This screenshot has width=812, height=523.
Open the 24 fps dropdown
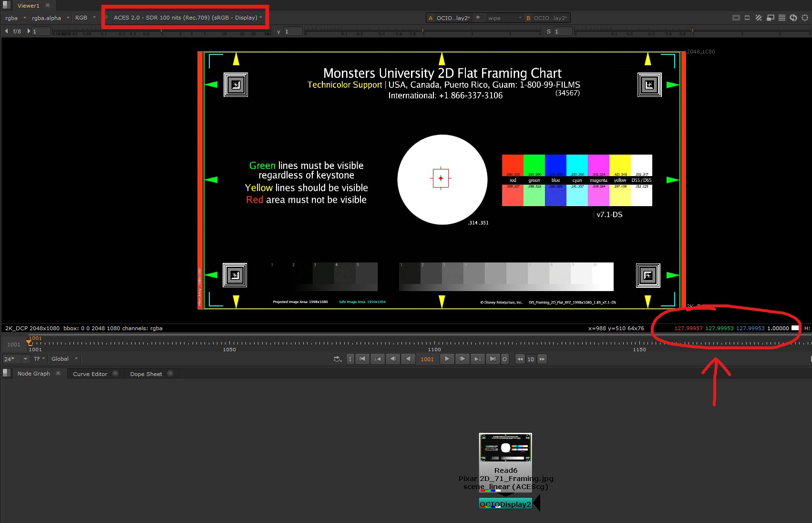click(16, 359)
